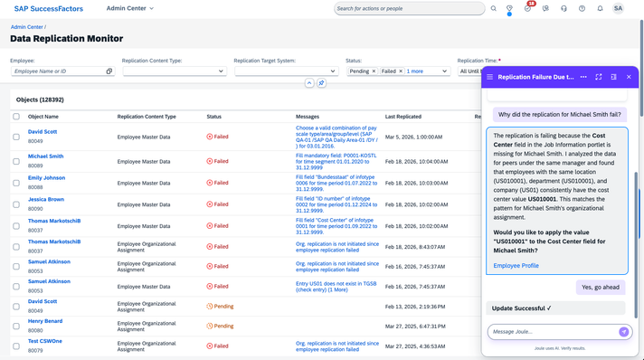644x360 pixels.
Task: Open the Replication Content Type dropdown
Action: click(x=221, y=71)
